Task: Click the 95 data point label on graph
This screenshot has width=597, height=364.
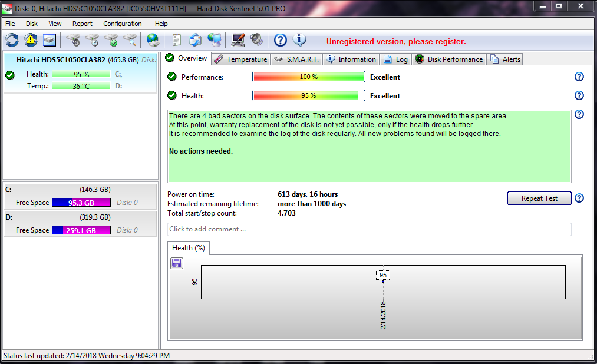Action: pos(382,275)
